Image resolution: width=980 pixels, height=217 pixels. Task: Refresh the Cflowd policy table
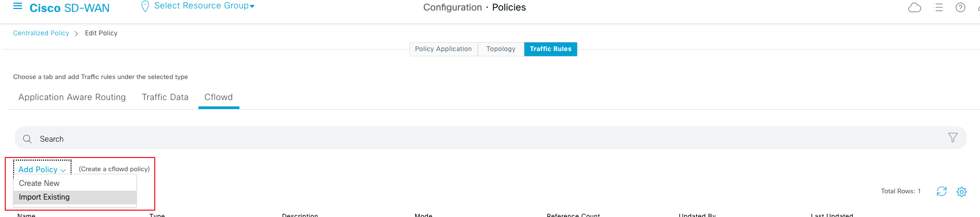942,191
